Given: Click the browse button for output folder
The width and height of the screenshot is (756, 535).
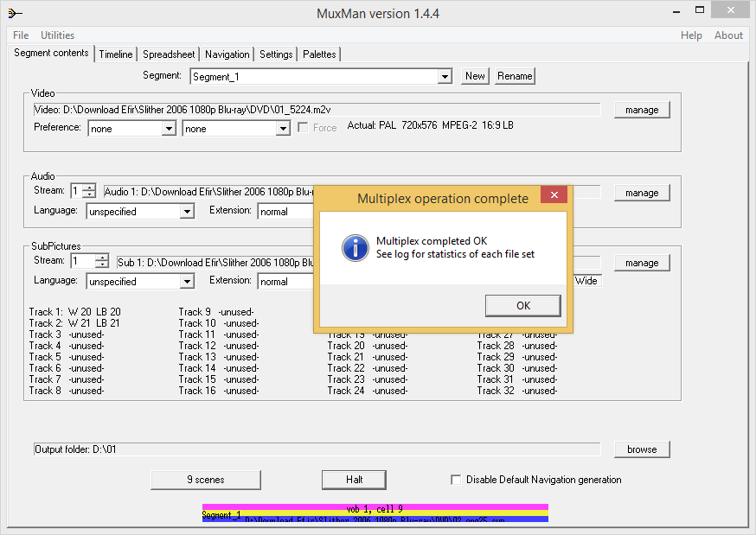Looking at the screenshot, I should (x=642, y=449).
